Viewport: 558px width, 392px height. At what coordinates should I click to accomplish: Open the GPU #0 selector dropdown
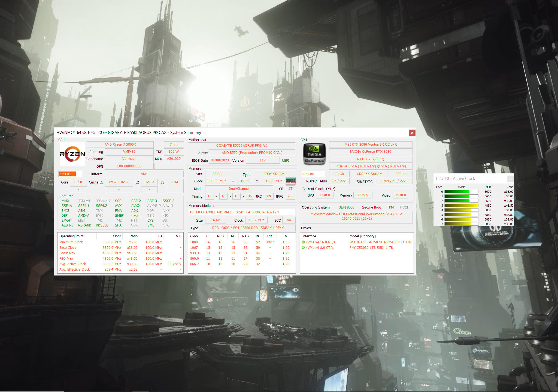tap(313, 174)
